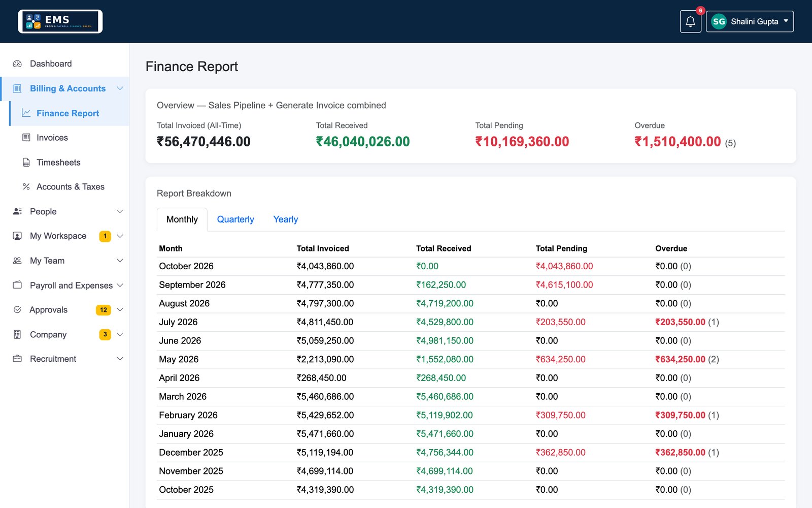The height and width of the screenshot is (508, 812).
Task: Click the Finance Report chart icon
Action: [x=26, y=113]
